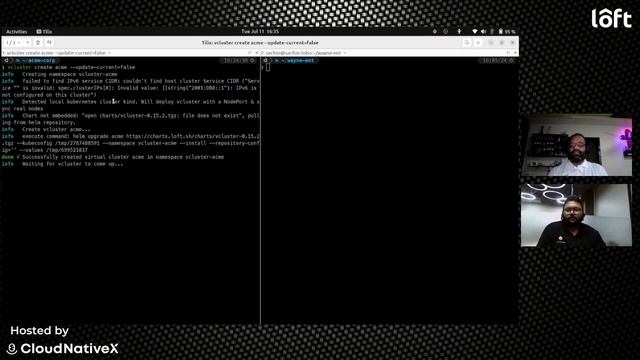
Task: Open terminal 1 title dropdown vcluster create acme
Action: 56,53
